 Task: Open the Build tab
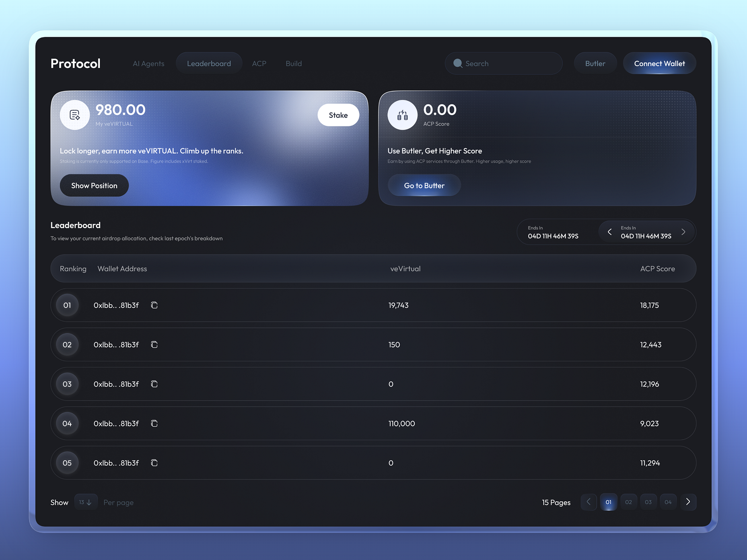(x=294, y=63)
